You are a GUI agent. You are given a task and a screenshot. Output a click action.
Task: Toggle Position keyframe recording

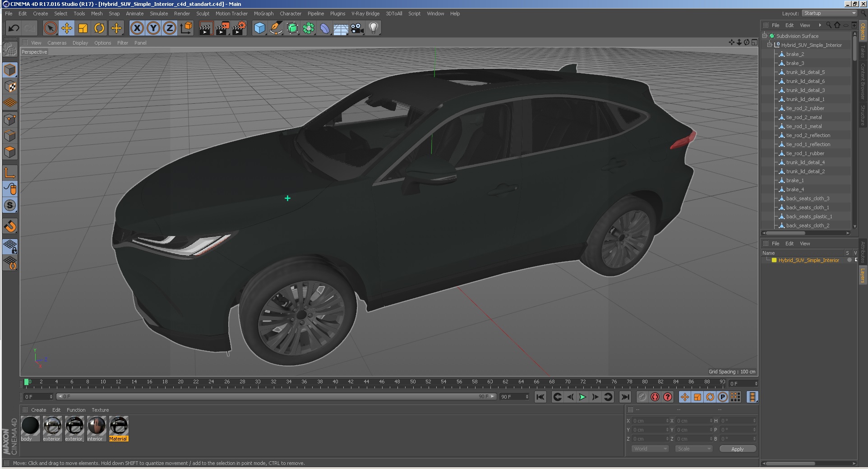point(685,397)
